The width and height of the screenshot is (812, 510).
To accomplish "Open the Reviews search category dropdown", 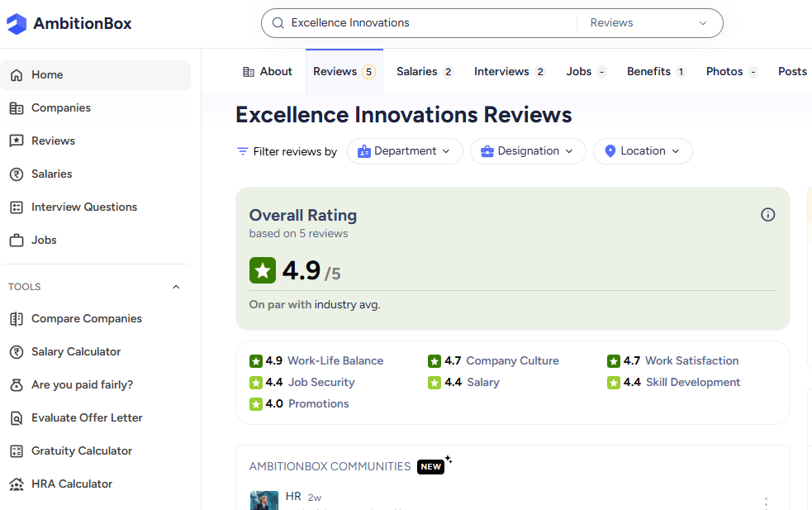I will [x=648, y=23].
